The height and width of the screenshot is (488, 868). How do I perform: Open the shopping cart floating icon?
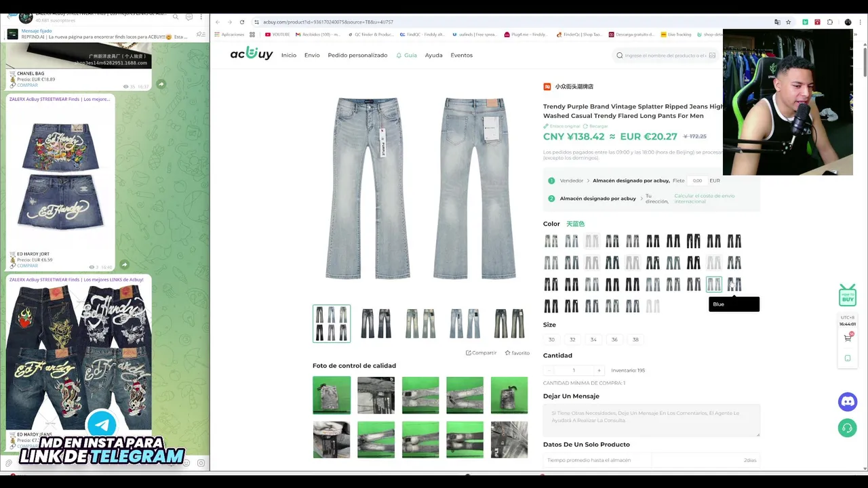[848, 338]
